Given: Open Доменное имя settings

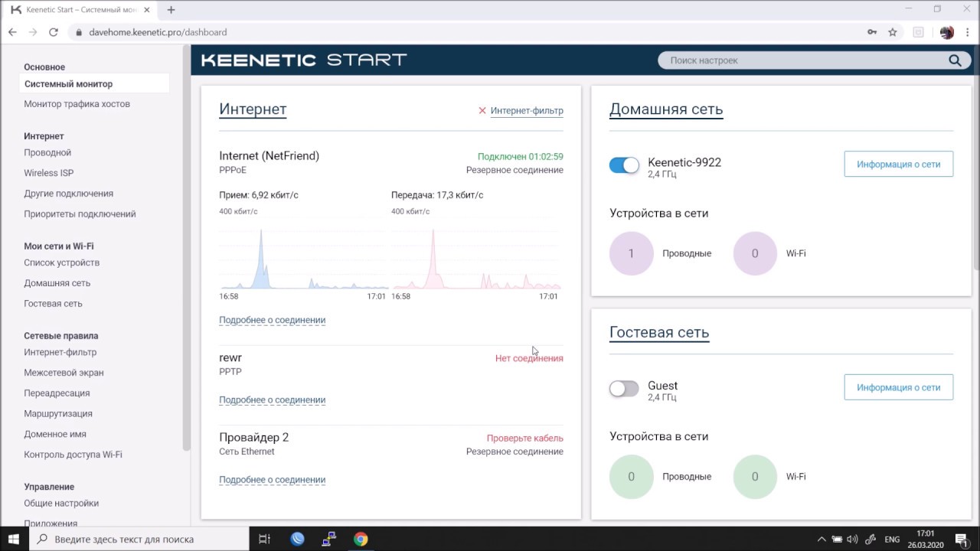Looking at the screenshot, I should coord(55,434).
